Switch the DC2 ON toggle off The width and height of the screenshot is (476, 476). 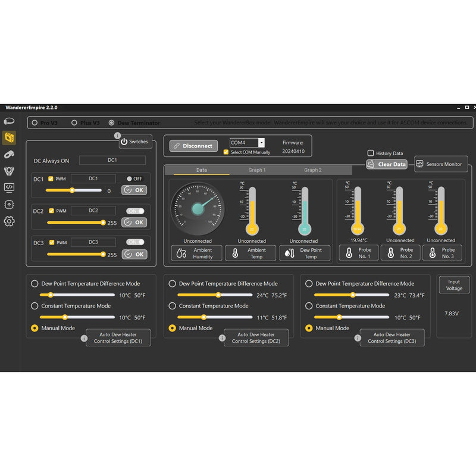tap(136, 211)
